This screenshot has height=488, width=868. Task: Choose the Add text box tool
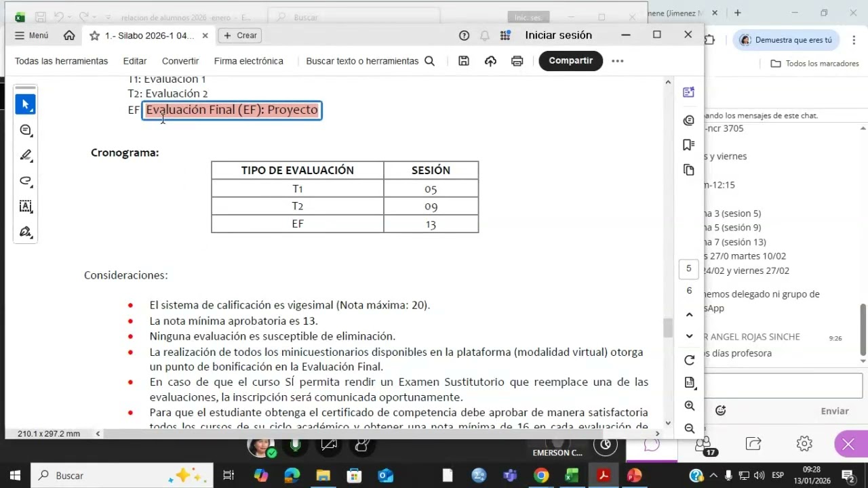(26, 206)
